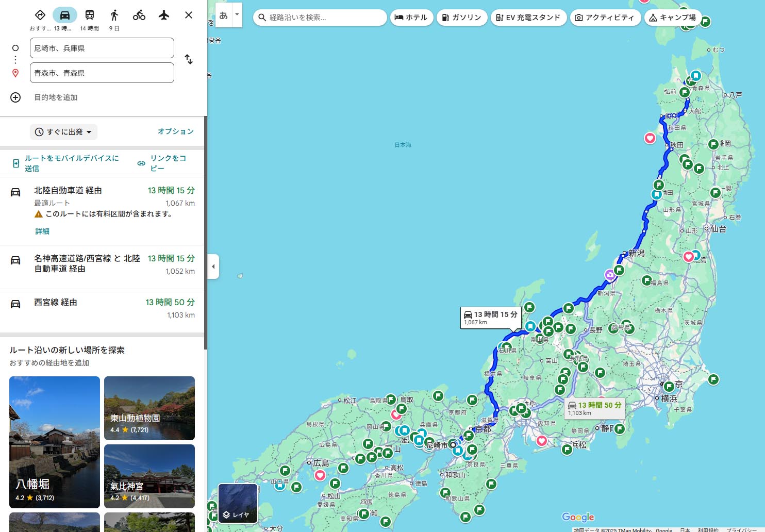765x532 pixels.
Task: Click the 青森市、青森県 destination field
Action: pos(102,73)
